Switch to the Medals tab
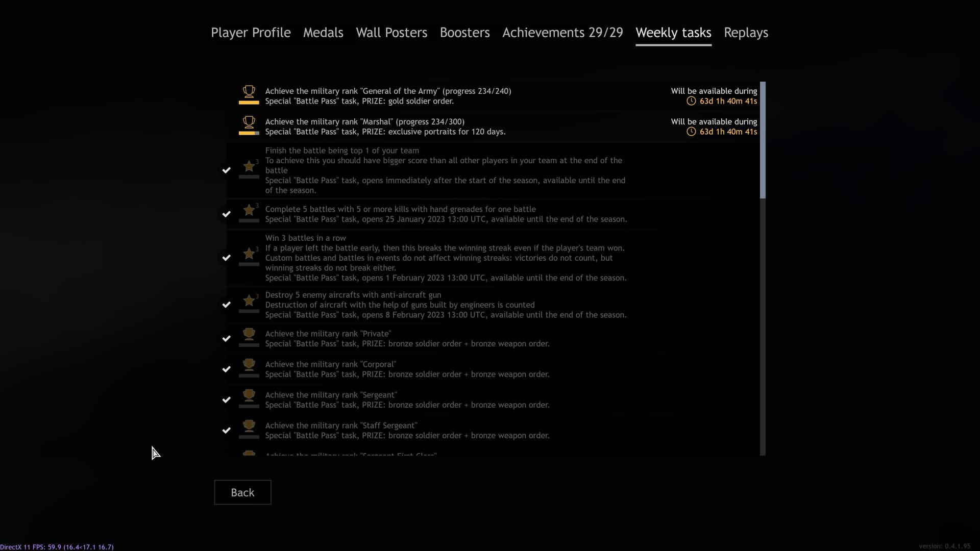 tap(323, 33)
